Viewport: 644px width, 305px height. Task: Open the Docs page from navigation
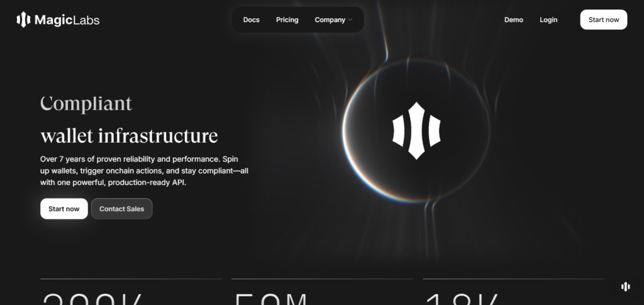pos(251,19)
